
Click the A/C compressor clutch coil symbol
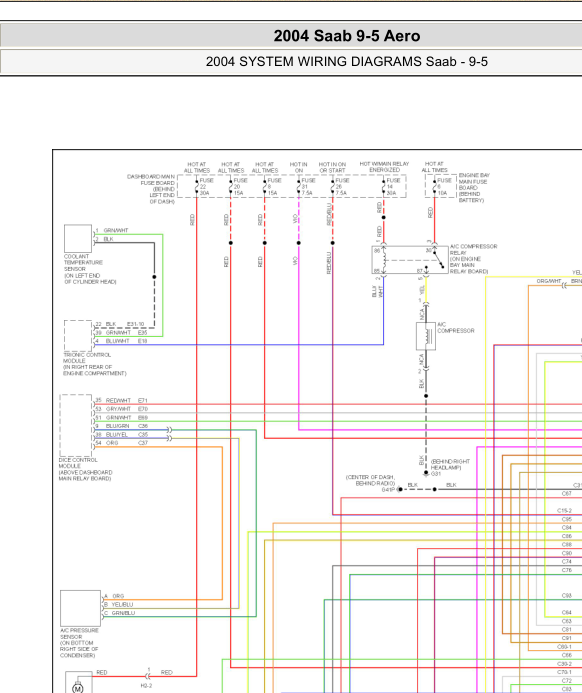tap(428, 336)
